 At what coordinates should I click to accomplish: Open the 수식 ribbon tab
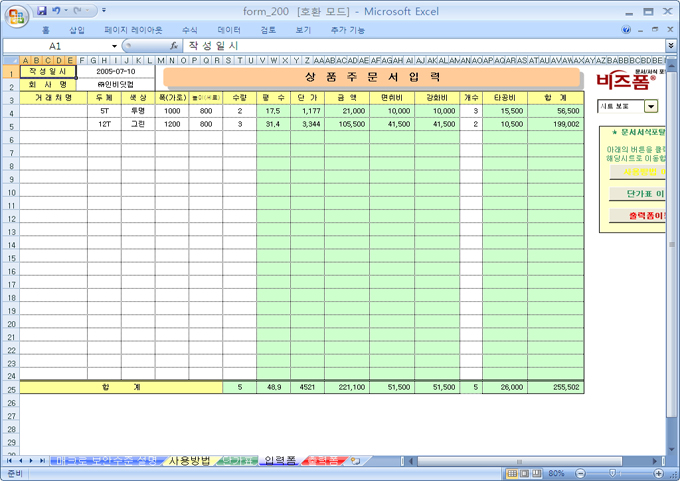click(x=189, y=30)
